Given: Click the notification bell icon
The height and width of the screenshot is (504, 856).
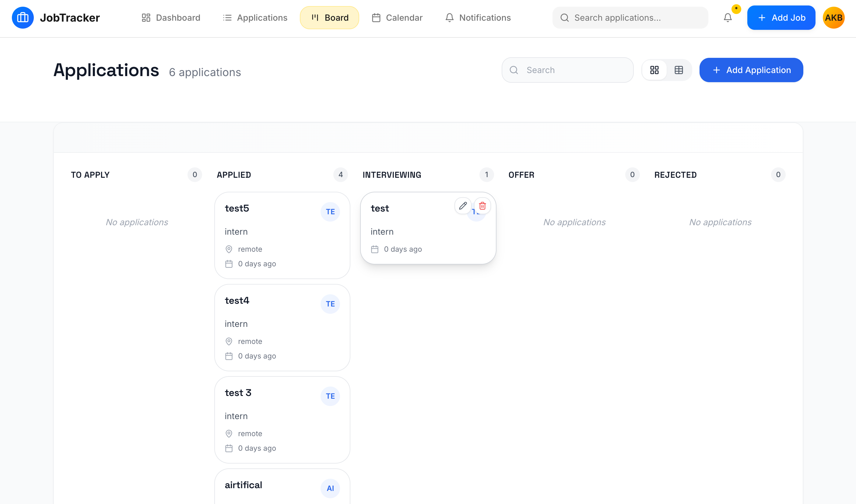Looking at the screenshot, I should point(728,18).
